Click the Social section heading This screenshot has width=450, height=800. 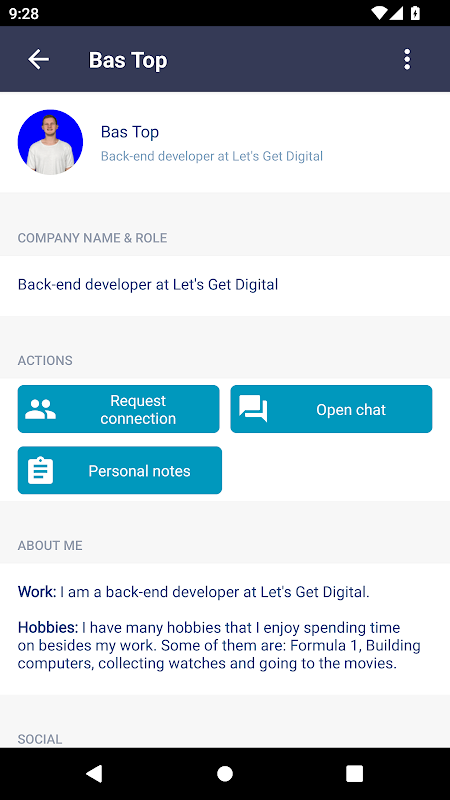tap(40, 739)
